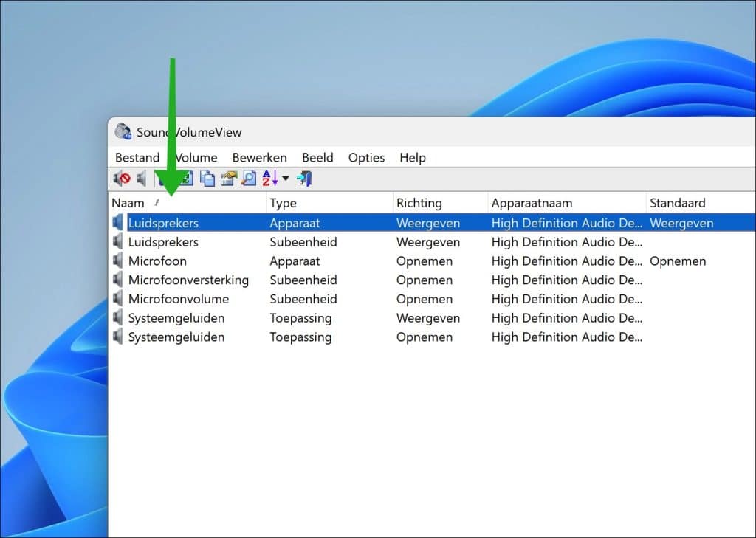Sort by the Standaard column header
The image size is (756, 538).
click(x=699, y=203)
